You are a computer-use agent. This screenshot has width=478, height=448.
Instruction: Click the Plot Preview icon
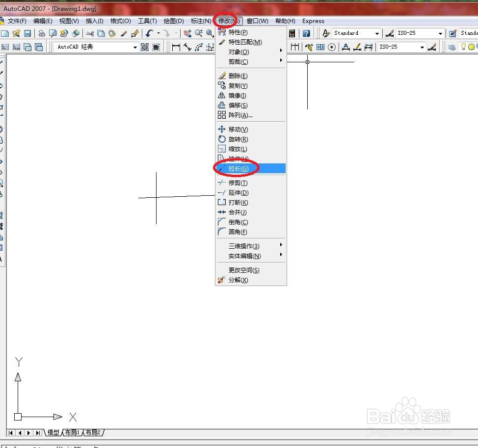[53, 33]
